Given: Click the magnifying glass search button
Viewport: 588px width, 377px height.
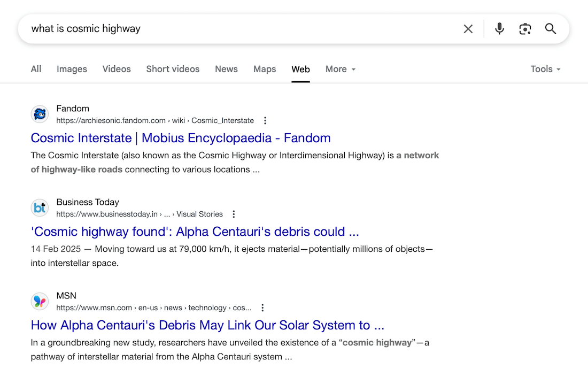Looking at the screenshot, I should [551, 29].
